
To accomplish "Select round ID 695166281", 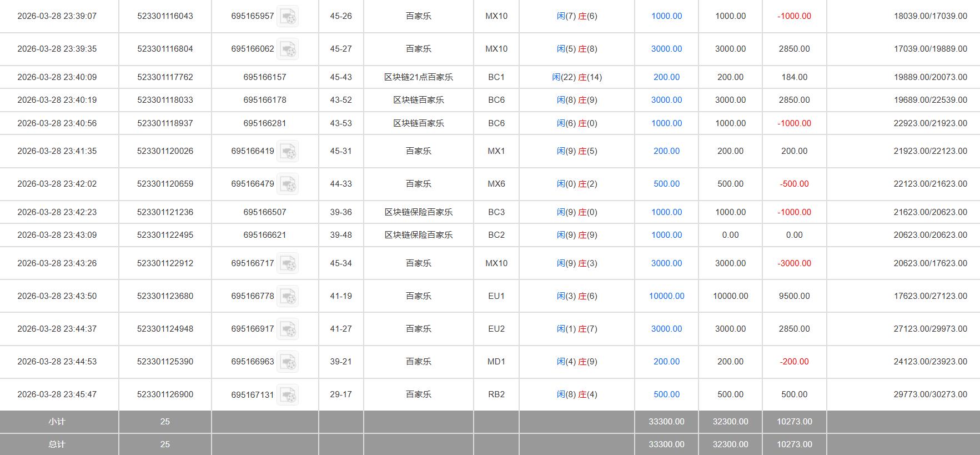I will coord(265,123).
